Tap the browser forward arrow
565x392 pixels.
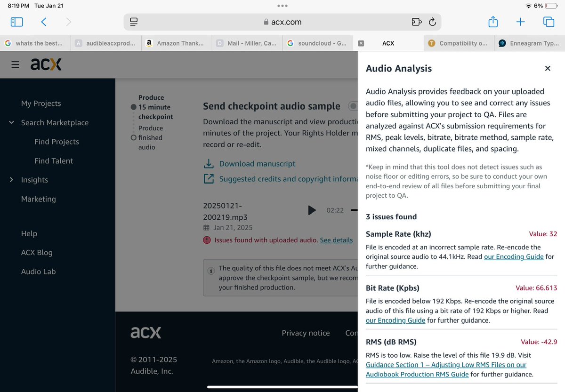[x=69, y=22]
